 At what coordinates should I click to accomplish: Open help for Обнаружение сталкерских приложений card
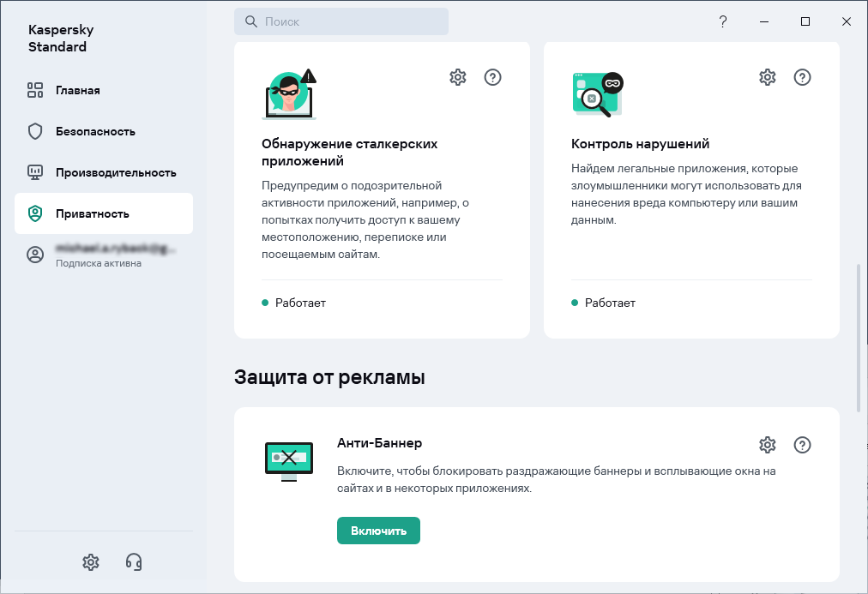pos(492,77)
